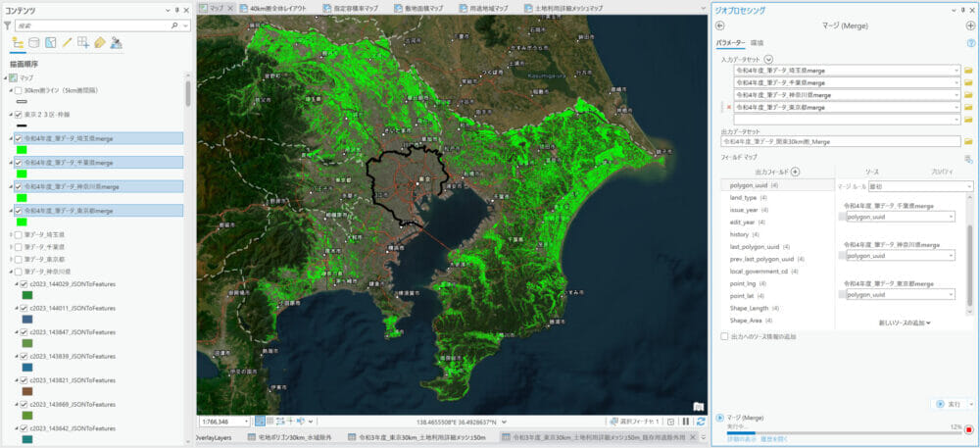
Task: Refresh the map view icon
Action: 701,422
